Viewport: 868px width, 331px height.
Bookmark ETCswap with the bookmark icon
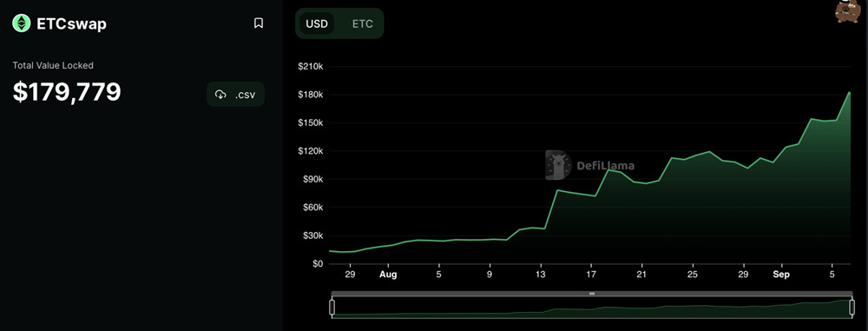[x=259, y=23]
